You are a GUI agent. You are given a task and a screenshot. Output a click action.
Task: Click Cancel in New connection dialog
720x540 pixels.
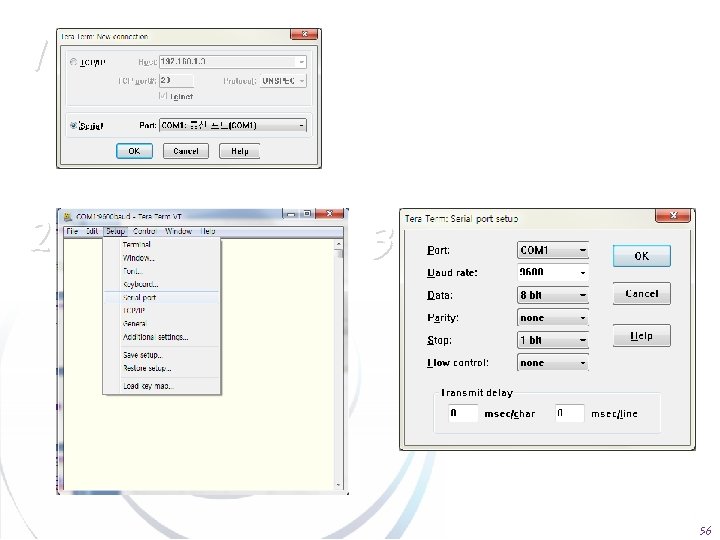(x=186, y=151)
